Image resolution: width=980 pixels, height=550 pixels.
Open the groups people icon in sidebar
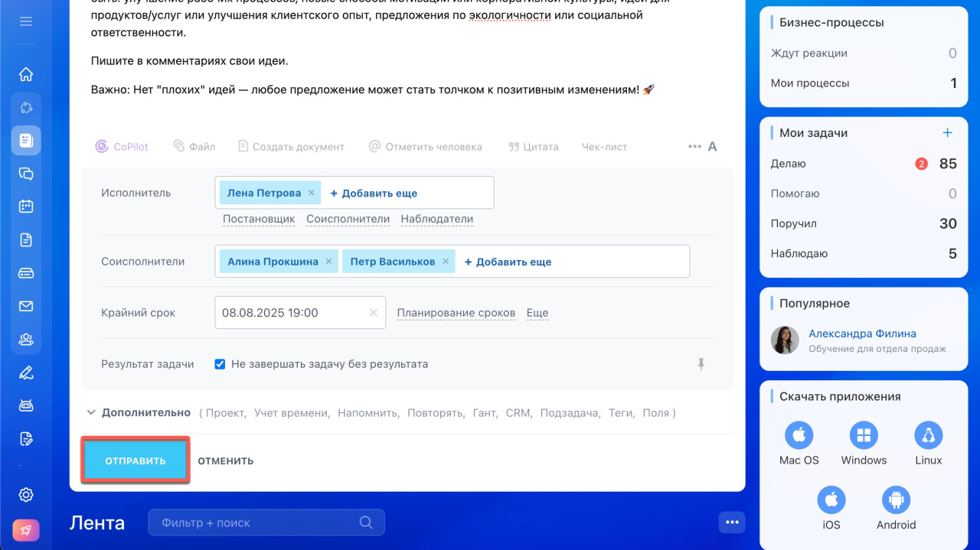pos(26,339)
